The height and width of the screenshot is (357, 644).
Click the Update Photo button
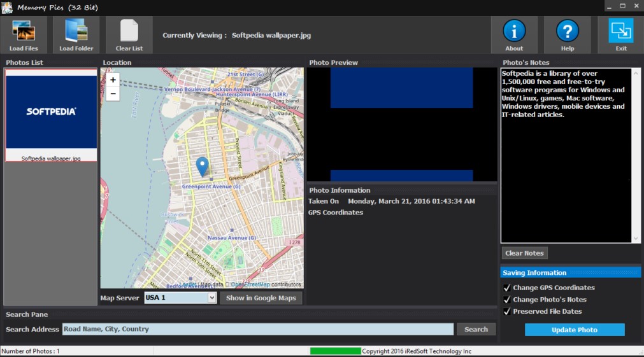[575, 330]
